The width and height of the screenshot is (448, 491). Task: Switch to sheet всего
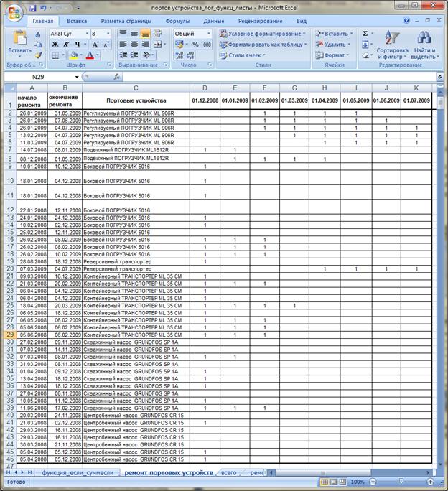pyautogui.click(x=229, y=472)
